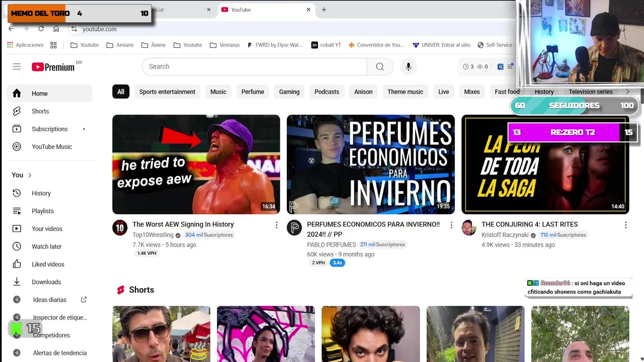Open Your videos in the sidebar
The height and width of the screenshot is (362, 644).
[49, 229]
